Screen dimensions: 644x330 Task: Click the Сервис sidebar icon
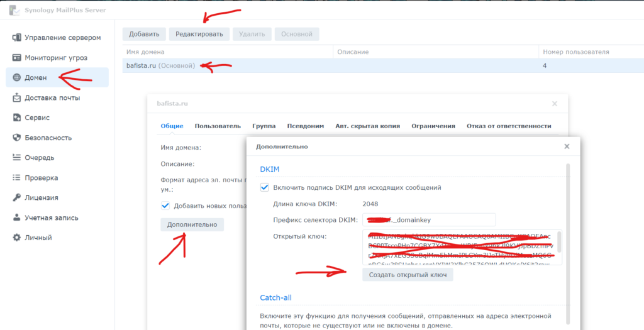click(x=17, y=118)
